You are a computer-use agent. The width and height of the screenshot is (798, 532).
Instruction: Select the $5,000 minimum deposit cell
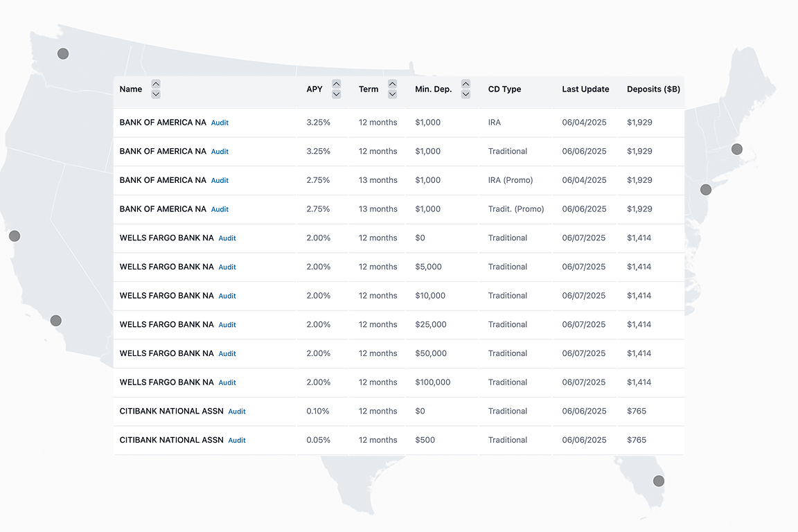pos(428,267)
